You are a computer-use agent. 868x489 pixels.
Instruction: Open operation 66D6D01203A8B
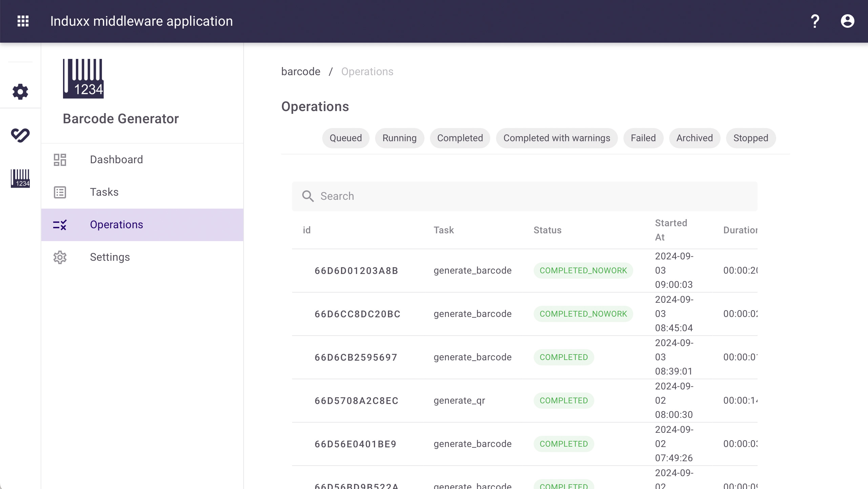click(x=356, y=271)
